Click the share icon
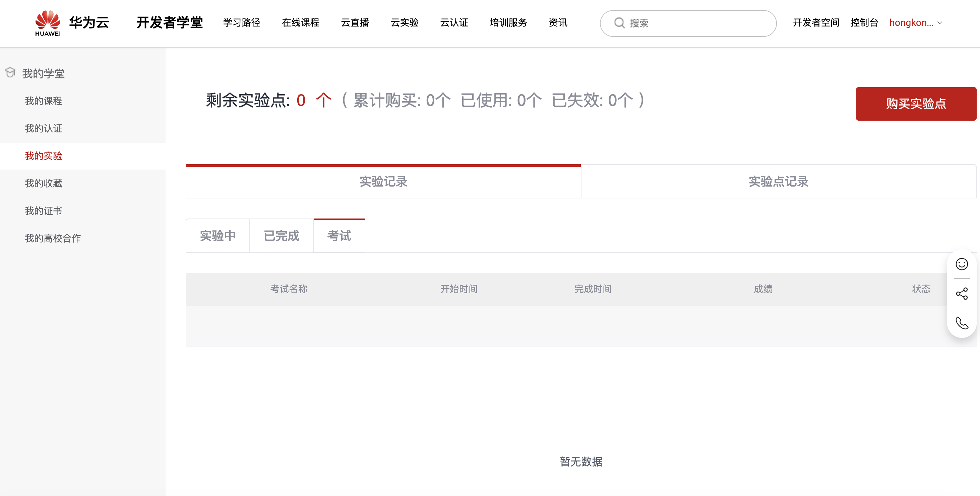 tap(961, 293)
